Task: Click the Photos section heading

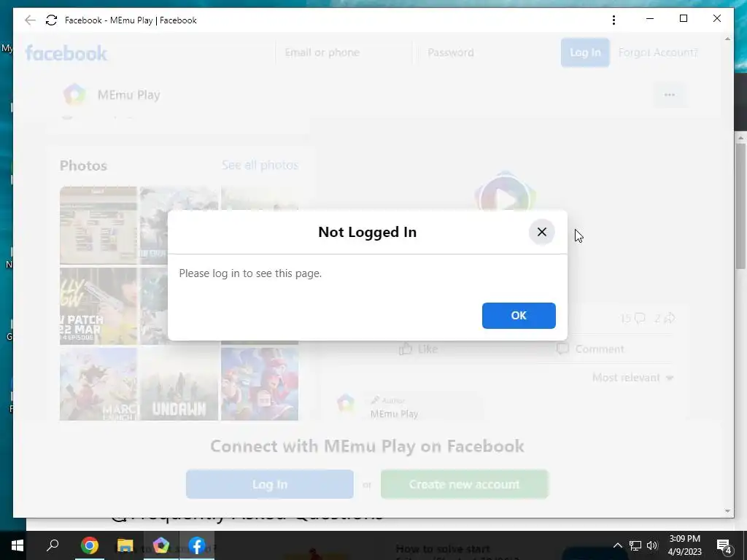Action: pos(83,166)
